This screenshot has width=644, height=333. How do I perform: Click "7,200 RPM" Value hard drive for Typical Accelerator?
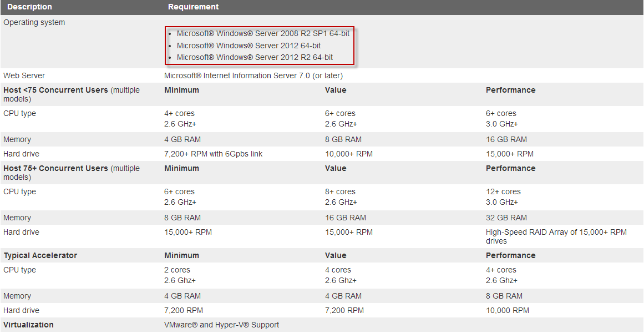click(x=344, y=310)
